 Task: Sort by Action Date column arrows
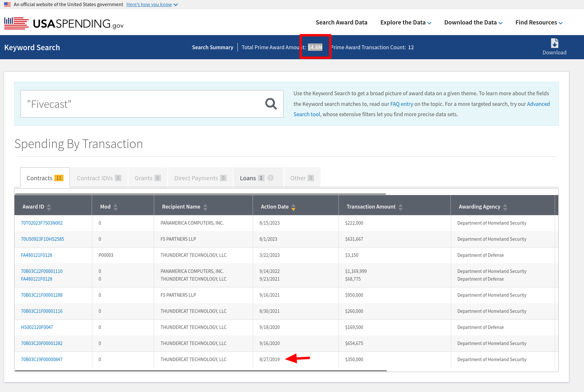pos(293,207)
